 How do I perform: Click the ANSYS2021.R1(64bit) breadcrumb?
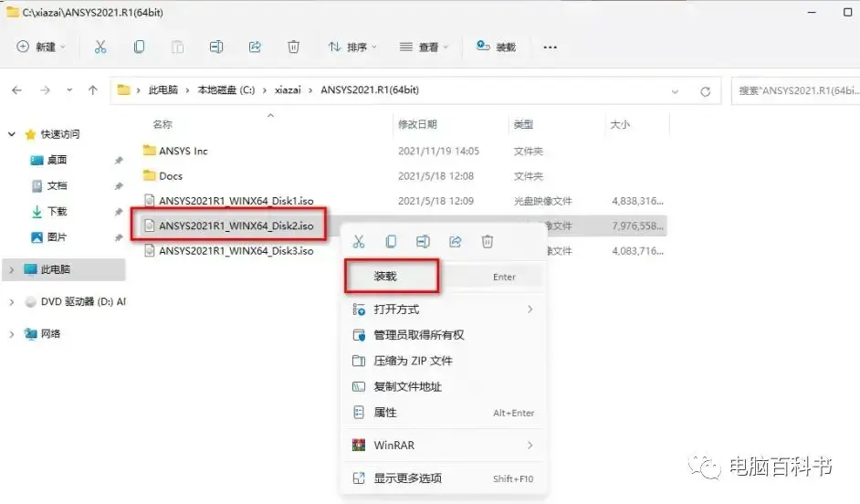click(370, 90)
